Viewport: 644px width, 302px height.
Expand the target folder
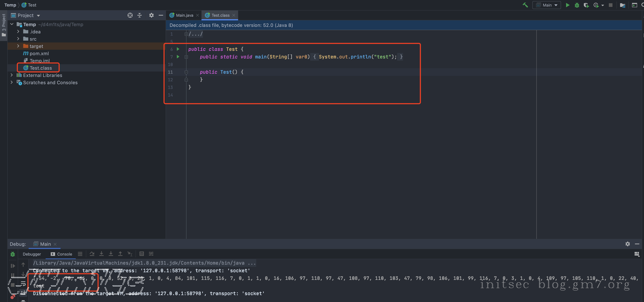18,46
